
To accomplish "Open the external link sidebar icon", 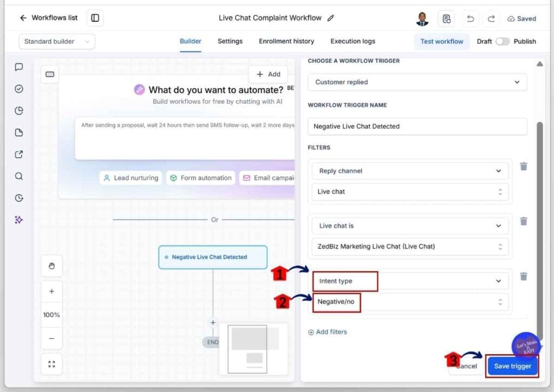I will click(x=19, y=154).
